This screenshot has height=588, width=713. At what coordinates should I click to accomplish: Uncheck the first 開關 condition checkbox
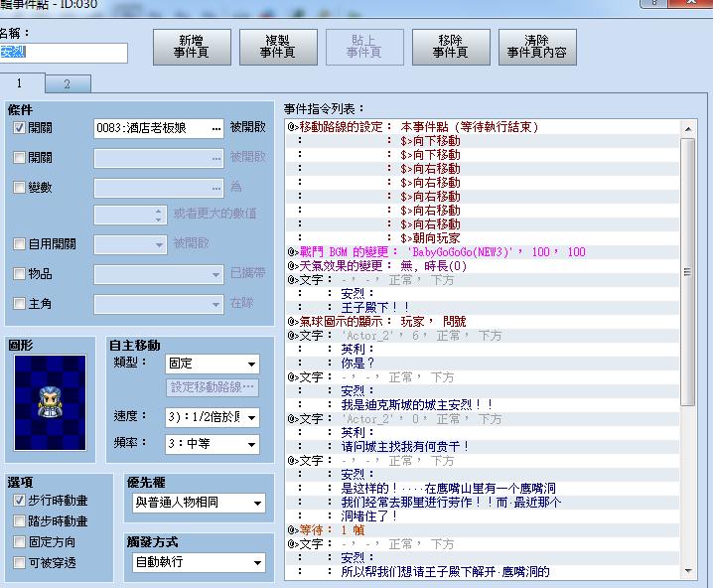19,128
